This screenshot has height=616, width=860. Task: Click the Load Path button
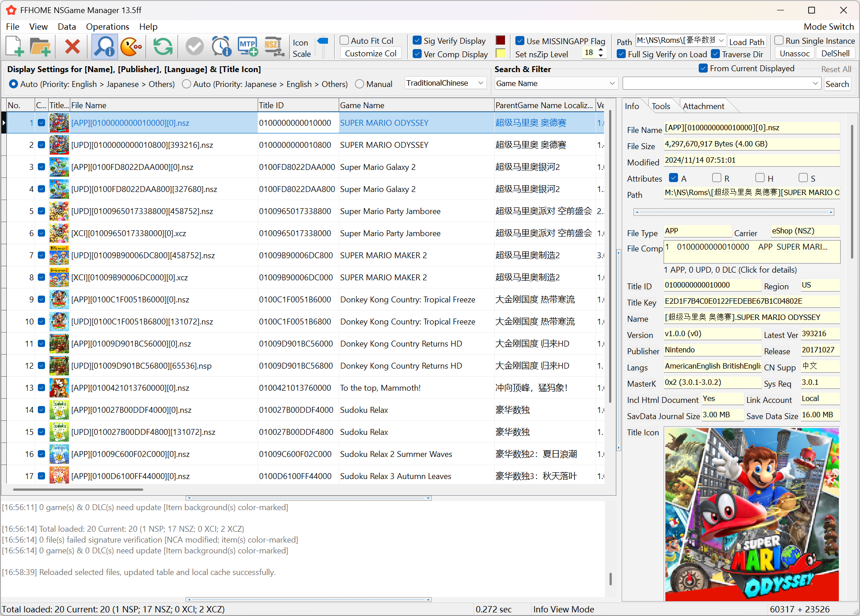tap(746, 42)
